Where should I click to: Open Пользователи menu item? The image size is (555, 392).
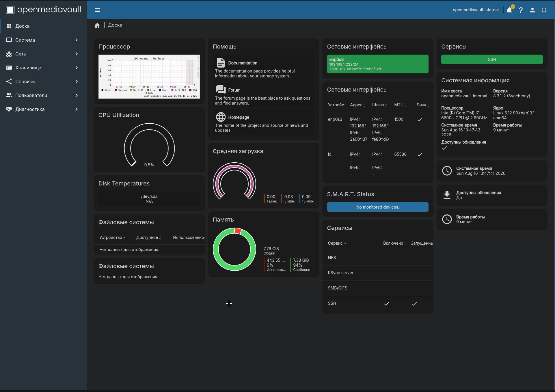[x=43, y=95]
